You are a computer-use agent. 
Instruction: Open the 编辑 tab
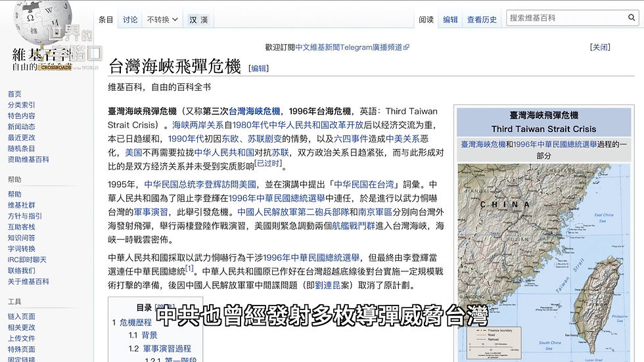click(x=450, y=19)
